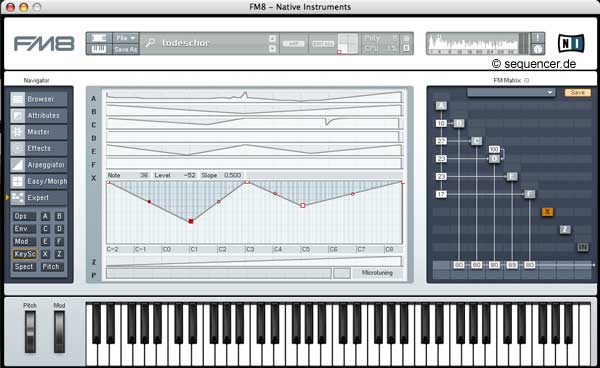Viewport: 600px width, 368px height.
Task: Click modulation value 17 in FM Matrix
Action: click(x=441, y=194)
